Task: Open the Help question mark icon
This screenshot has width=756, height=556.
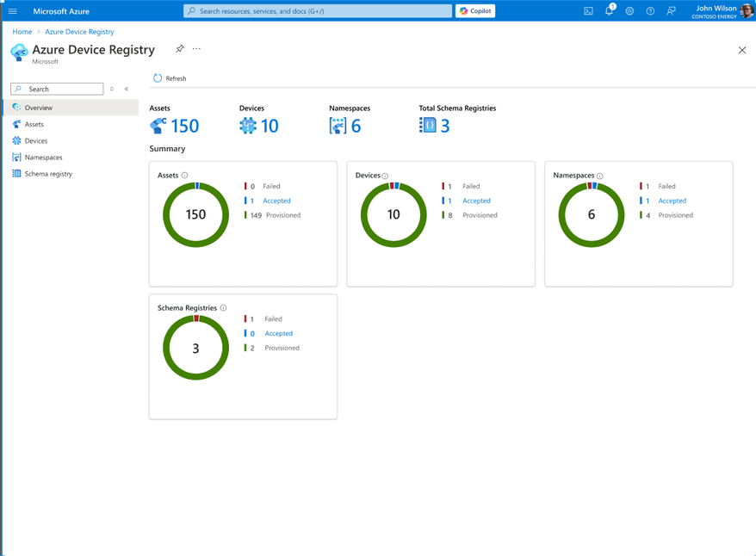Action: click(650, 11)
